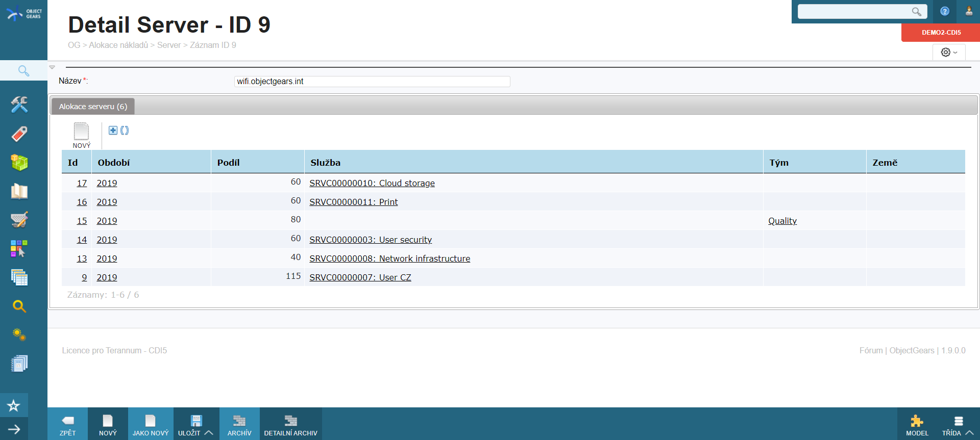The height and width of the screenshot is (440, 980).
Task: Click NOVÝ in the bottom toolbar
Action: [108, 424]
